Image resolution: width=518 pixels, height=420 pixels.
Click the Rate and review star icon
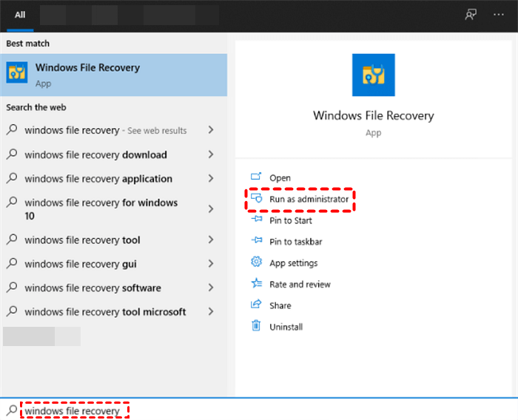(x=256, y=284)
